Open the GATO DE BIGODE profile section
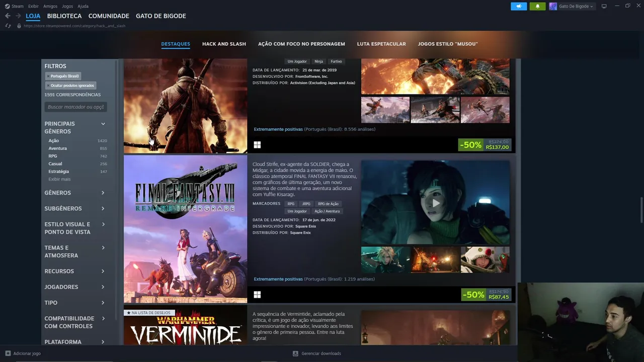 point(161,16)
